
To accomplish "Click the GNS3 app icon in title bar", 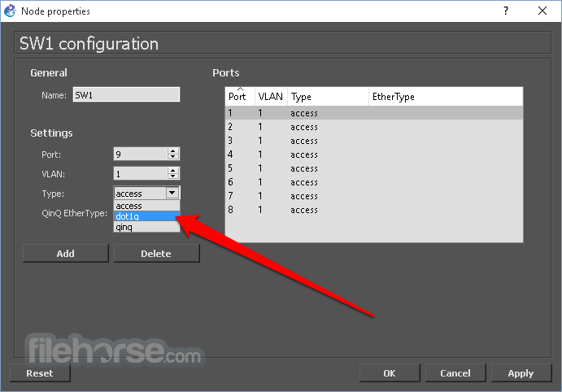I will pos(10,11).
